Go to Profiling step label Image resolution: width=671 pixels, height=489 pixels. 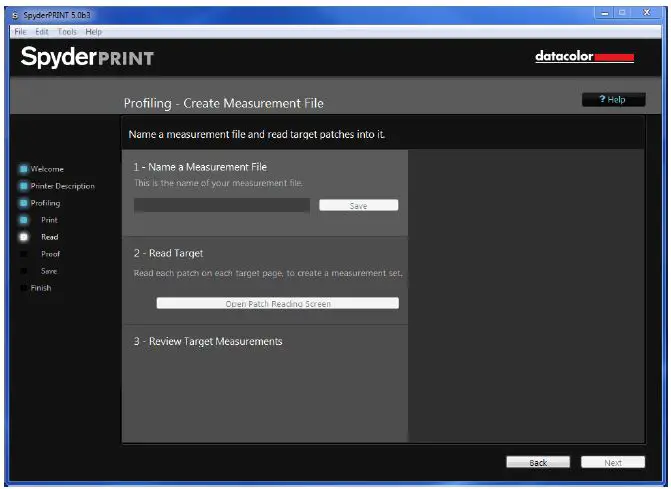(45, 203)
